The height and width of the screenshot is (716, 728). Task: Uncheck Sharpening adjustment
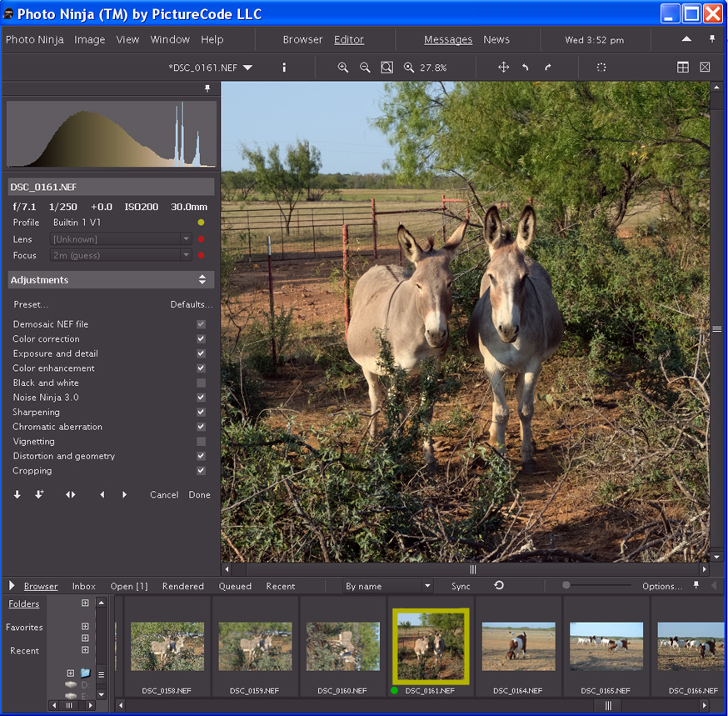tap(201, 412)
